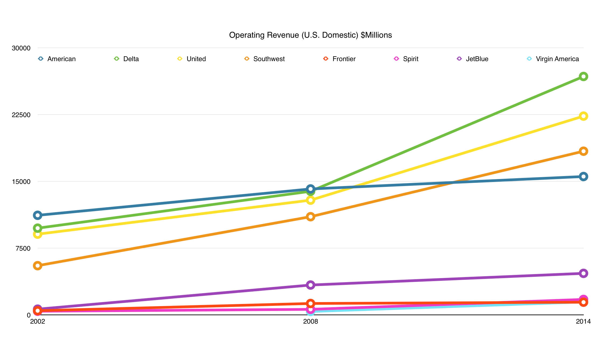Click the Virgin America legend label

557,59
